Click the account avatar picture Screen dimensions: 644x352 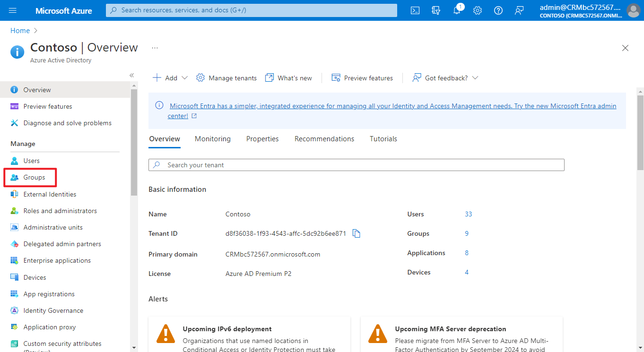click(634, 10)
